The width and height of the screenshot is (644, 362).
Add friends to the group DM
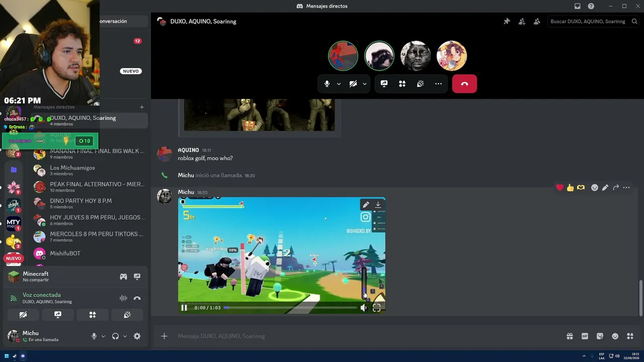click(522, 21)
